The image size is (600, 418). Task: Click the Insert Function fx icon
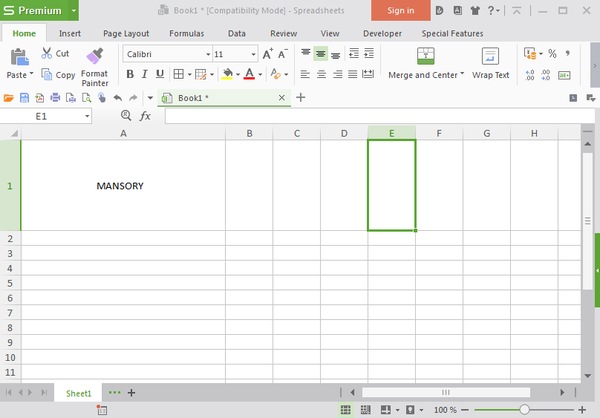[145, 116]
